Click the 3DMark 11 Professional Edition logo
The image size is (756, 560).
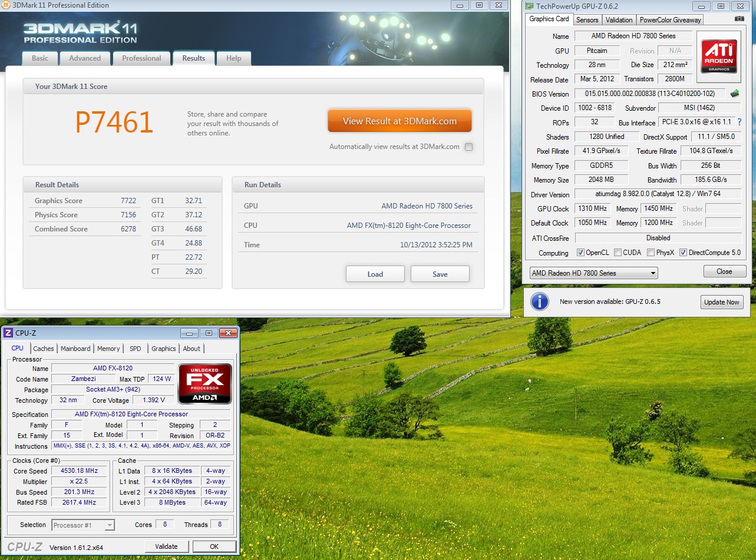(x=80, y=32)
